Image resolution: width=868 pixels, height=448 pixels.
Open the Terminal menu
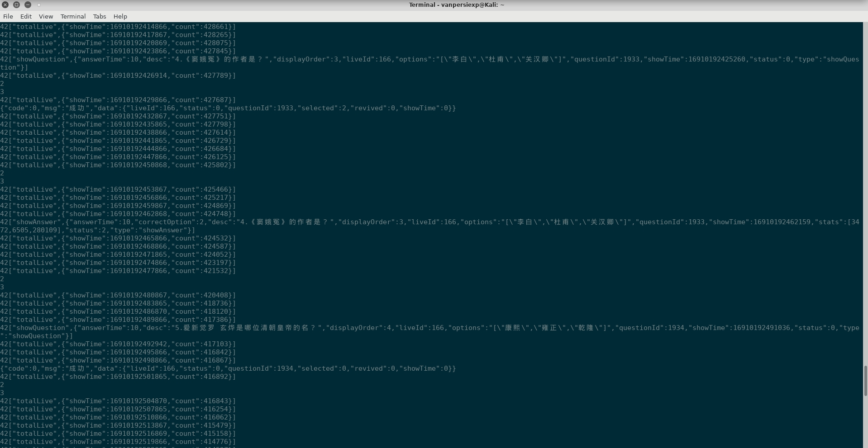[x=73, y=16]
